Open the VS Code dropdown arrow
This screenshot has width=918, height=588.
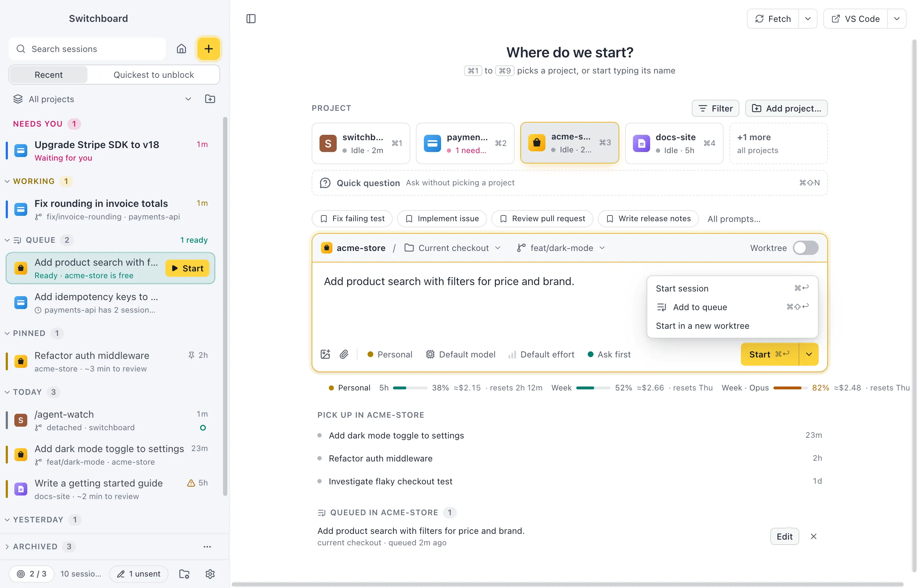[x=896, y=19]
